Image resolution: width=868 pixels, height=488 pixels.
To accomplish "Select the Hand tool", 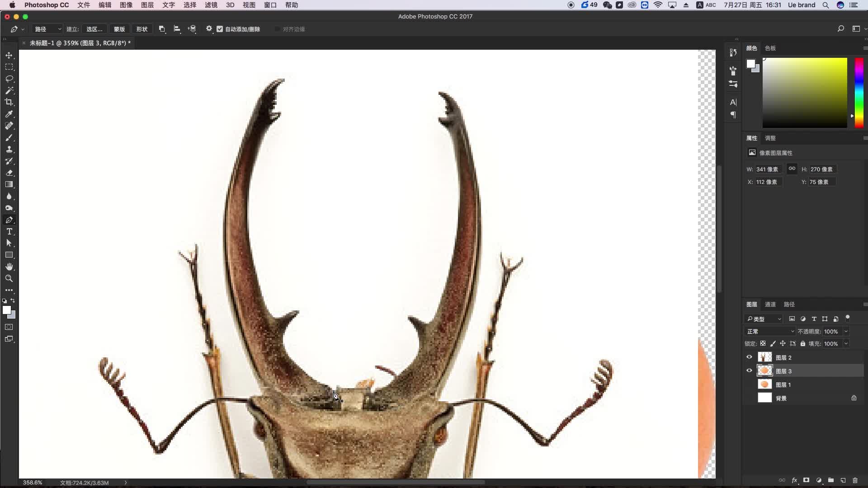I will coord(9,267).
